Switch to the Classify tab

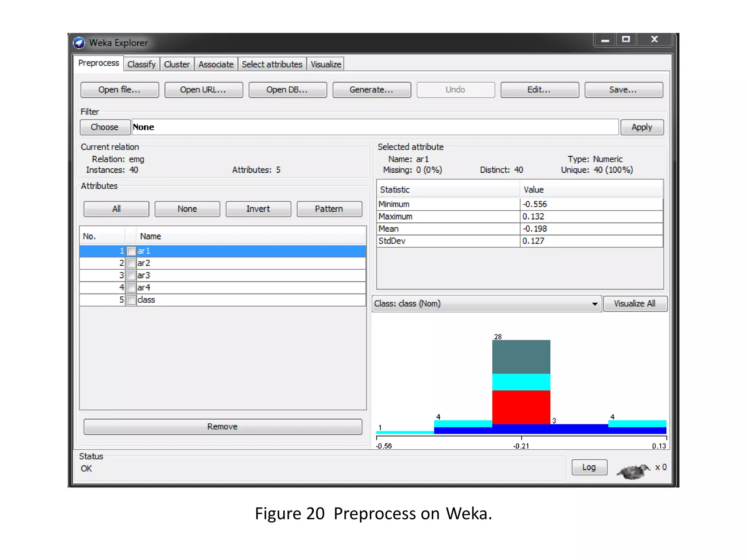pyautogui.click(x=142, y=64)
